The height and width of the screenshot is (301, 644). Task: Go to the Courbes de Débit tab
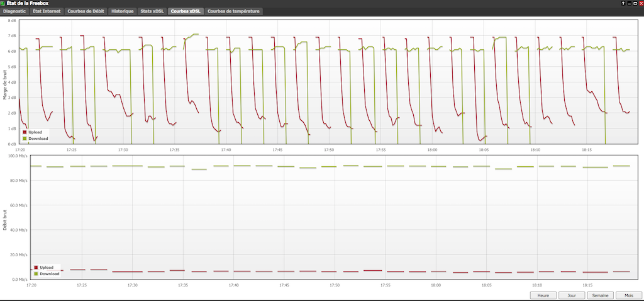click(x=87, y=11)
